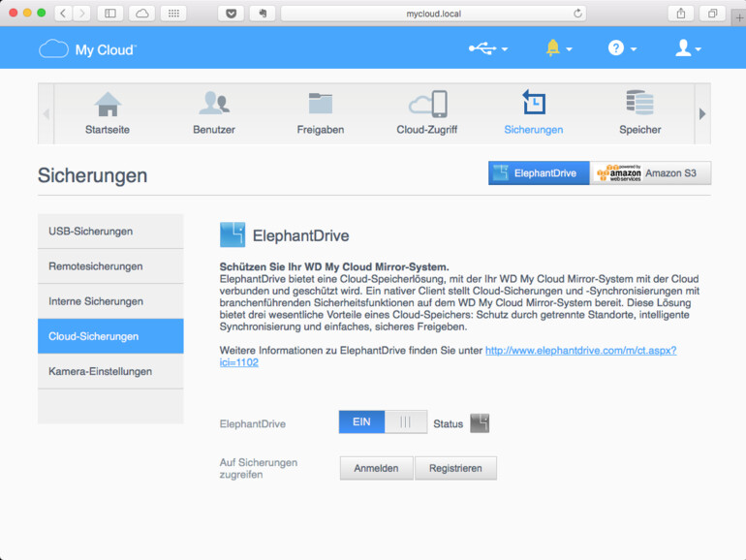This screenshot has width=746, height=560.
Task: Select USB-Sicherungen in sidebar
Action: click(110, 232)
